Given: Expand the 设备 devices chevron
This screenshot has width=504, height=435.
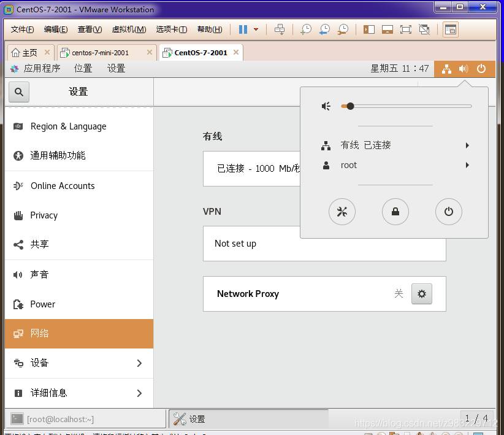Looking at the screenshot, I should coord(139,363).
